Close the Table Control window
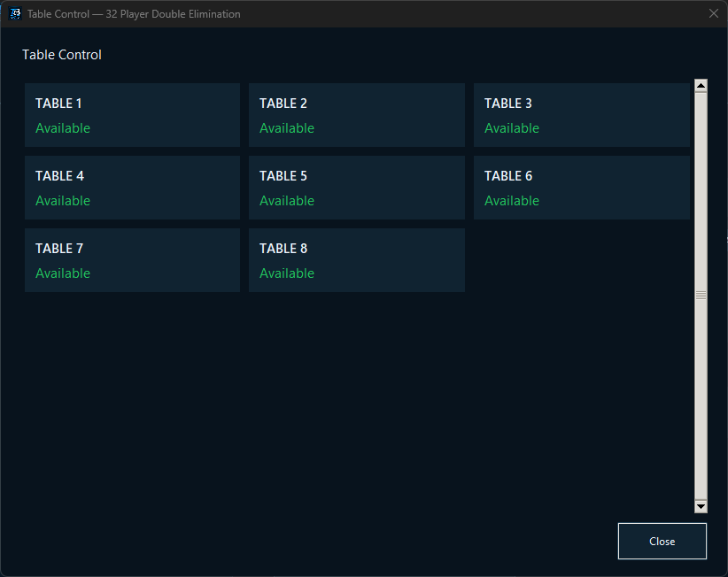 click(x=714, y=13)
